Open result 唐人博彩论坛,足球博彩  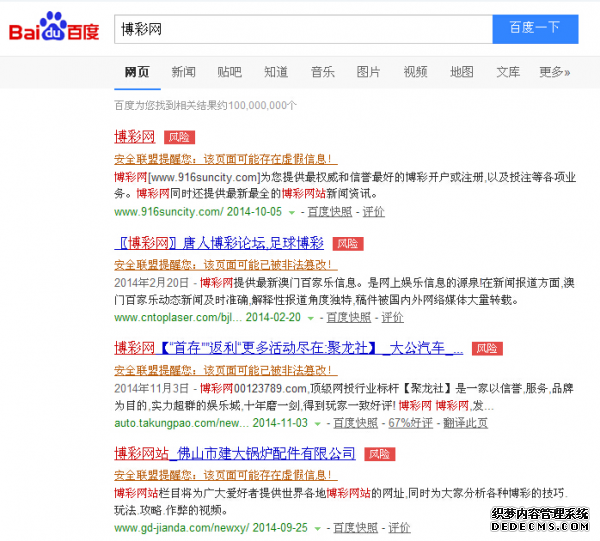(x=219, y=243)
